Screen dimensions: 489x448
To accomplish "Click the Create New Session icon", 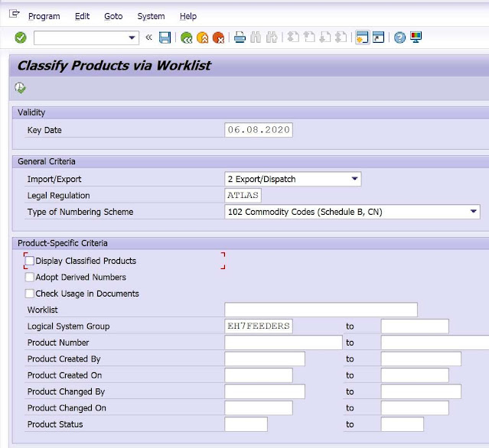I will pyautogui.click(x=363, y=37).
